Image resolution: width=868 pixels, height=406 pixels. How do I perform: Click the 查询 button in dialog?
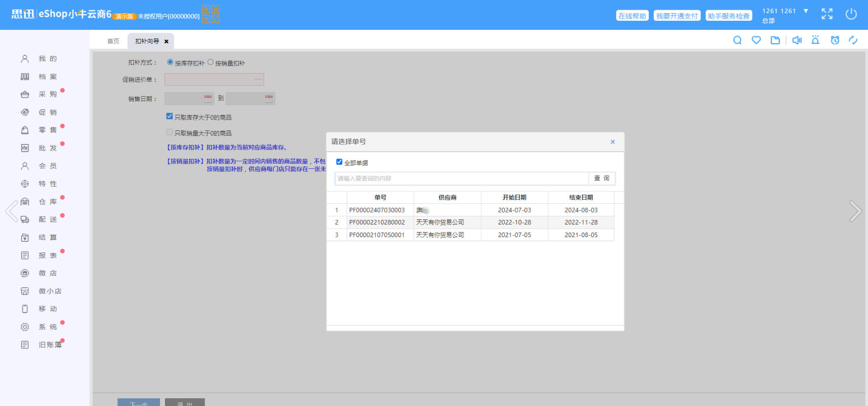tap(602, 178)
